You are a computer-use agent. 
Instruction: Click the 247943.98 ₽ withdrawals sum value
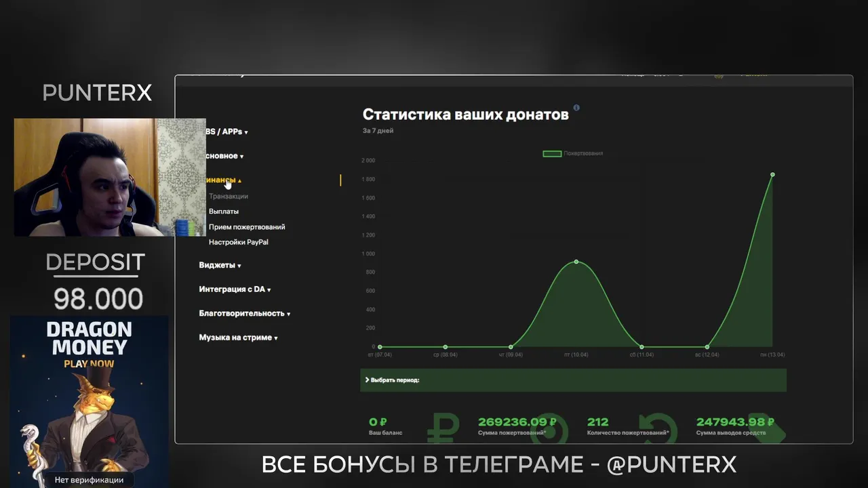[x=735, y=422]
